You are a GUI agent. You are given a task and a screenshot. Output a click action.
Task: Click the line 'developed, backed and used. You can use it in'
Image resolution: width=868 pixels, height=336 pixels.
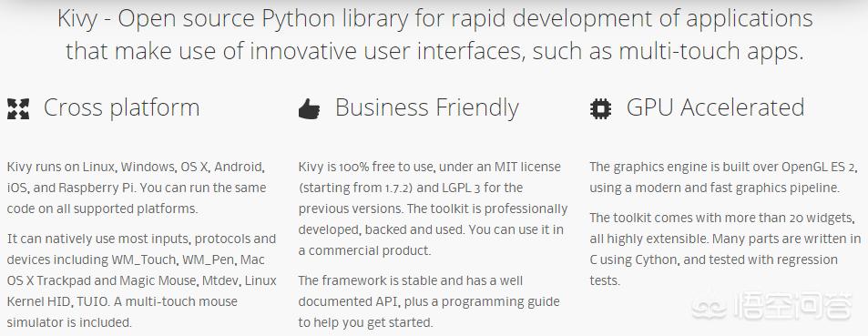click(431, 229)
